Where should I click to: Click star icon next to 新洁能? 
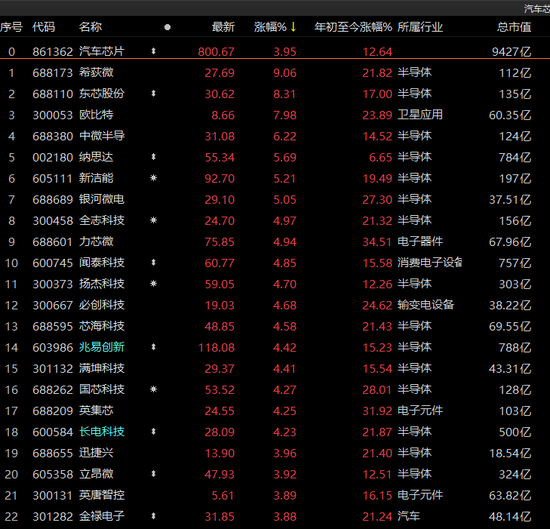tap(153, 178)
